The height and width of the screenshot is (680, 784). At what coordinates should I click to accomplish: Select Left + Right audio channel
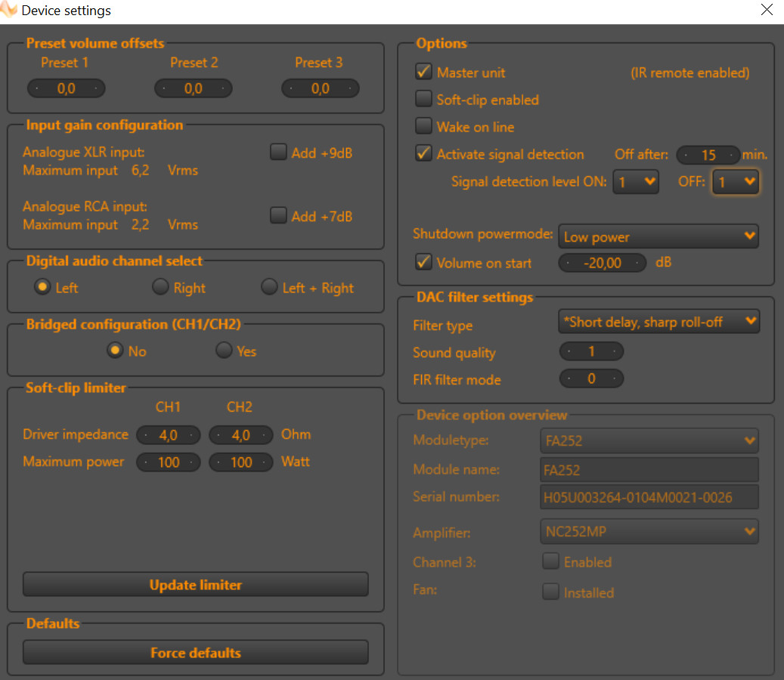click(269, 287)
